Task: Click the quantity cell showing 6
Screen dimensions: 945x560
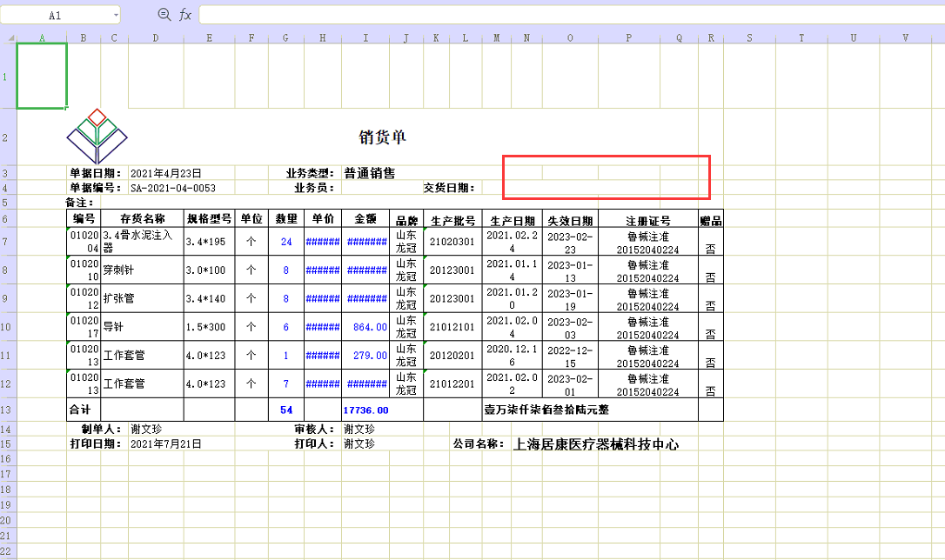Action: pyautogui.click(x=286, y=327)
